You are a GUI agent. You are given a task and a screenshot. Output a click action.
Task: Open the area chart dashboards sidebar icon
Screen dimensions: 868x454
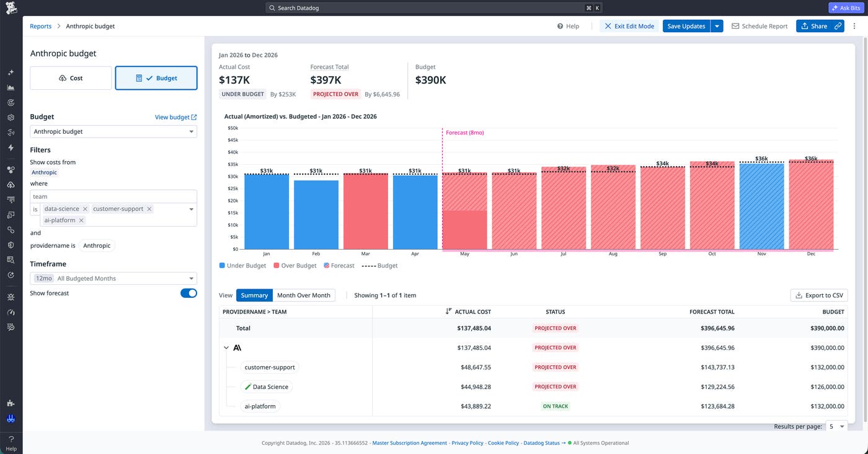coord(11,87)
